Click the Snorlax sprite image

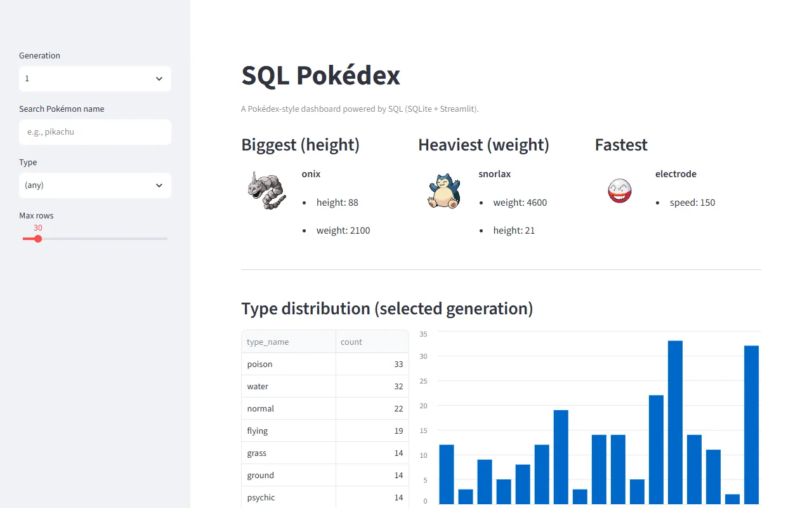(x=443, y=190)
